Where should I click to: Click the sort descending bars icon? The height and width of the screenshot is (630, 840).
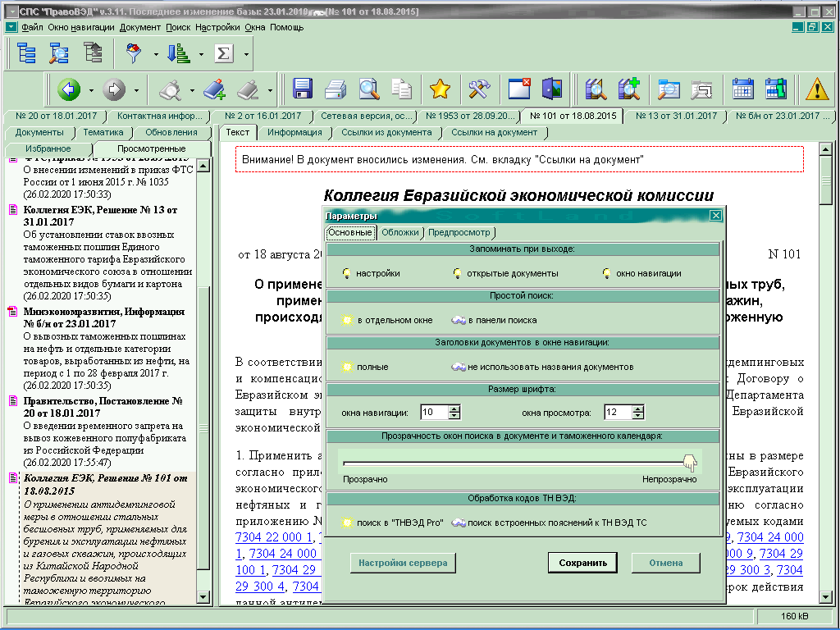(178, 53)
